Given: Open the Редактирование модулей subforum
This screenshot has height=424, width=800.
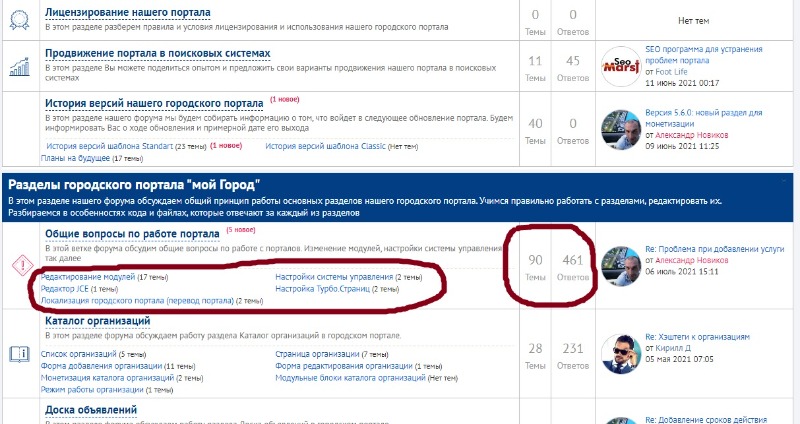Looking at the screenshot, I should point(87,276).
